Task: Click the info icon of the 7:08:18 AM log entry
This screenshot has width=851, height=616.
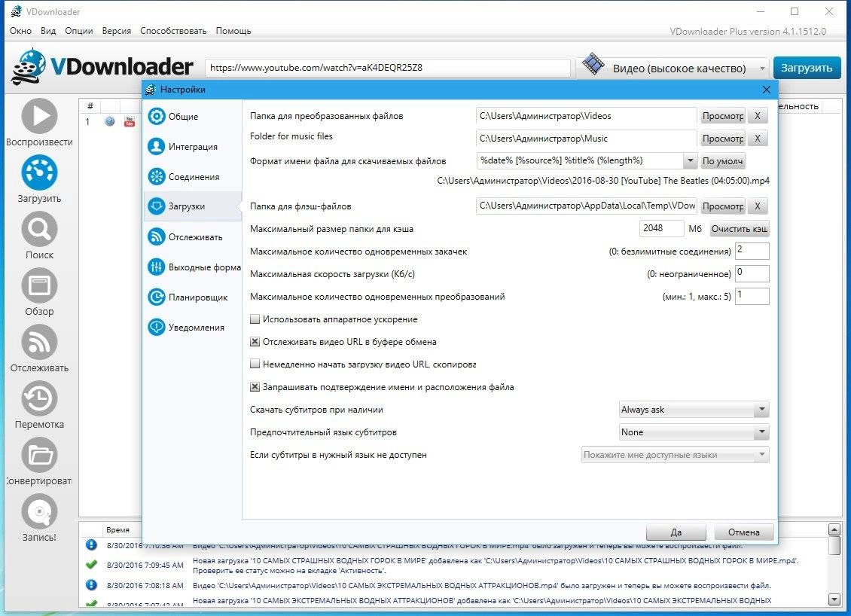Action: tap(91, 585)
